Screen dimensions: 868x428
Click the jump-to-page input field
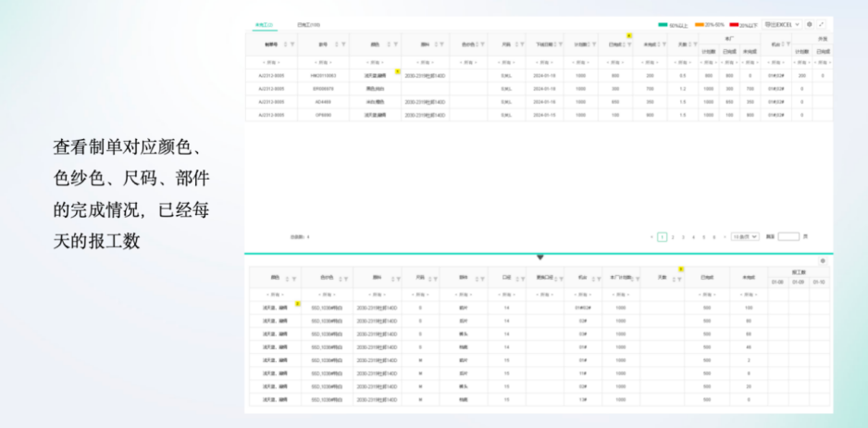pyautogui.click(x=788, y=237)
